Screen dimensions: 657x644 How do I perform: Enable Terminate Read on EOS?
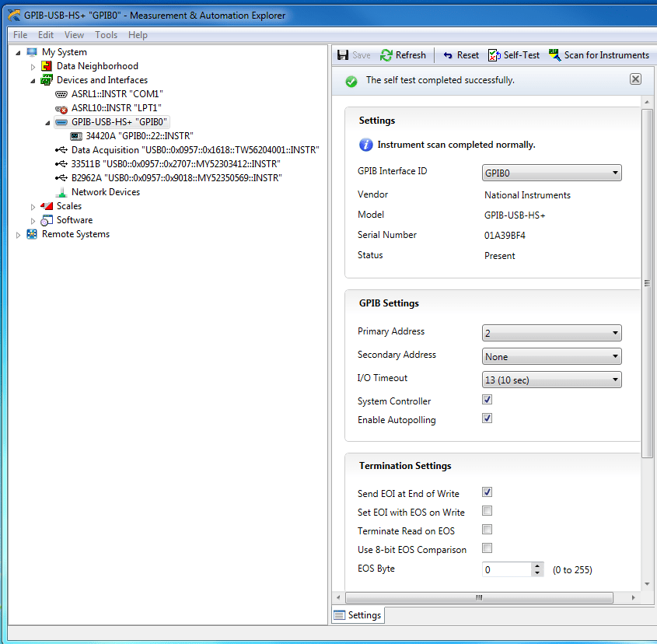tap(487, 529)
